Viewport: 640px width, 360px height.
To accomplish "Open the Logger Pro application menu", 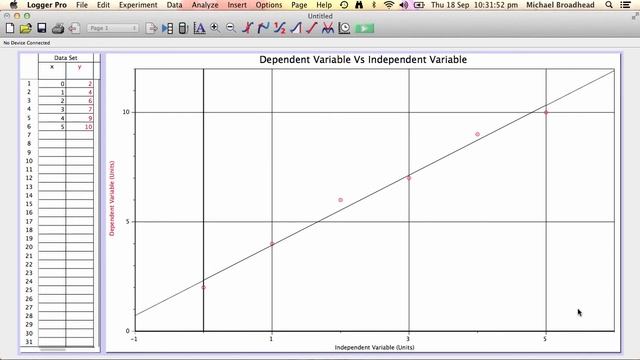I will point(47,5).
